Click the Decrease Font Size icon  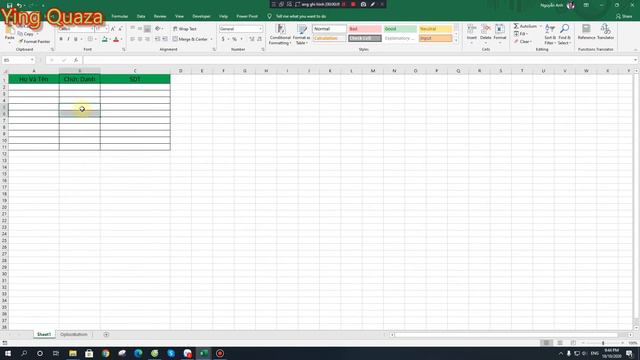tap(120, 29)
